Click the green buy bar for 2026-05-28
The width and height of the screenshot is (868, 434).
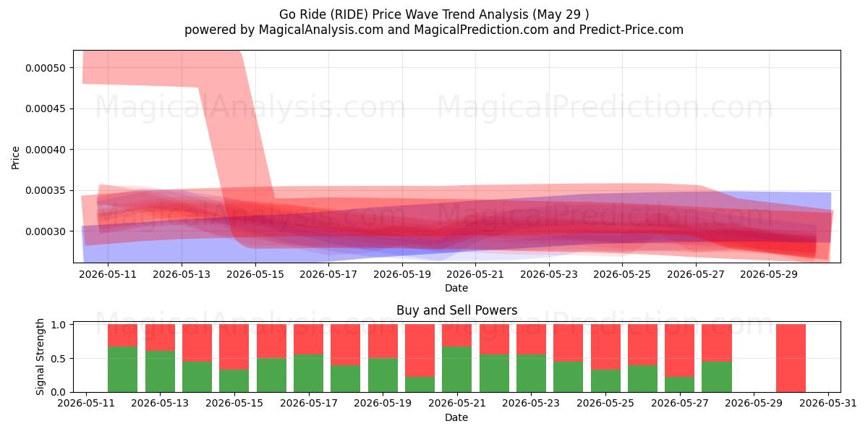pos(716,377)
